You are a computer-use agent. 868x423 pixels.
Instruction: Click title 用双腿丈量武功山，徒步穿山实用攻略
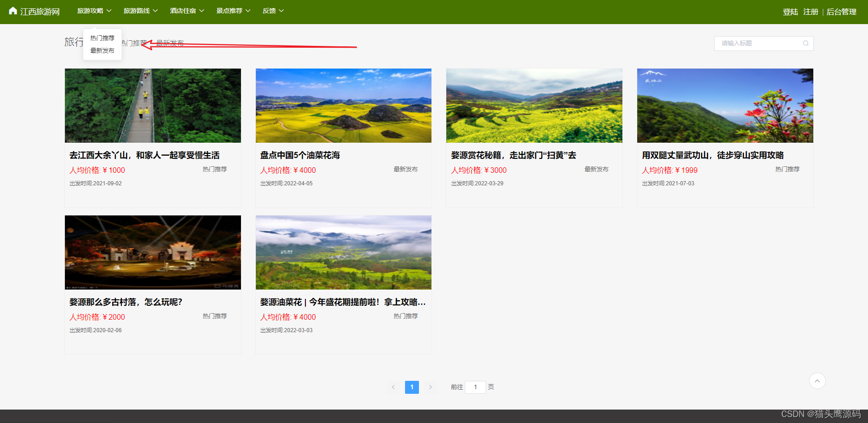(x=713, y=155)
